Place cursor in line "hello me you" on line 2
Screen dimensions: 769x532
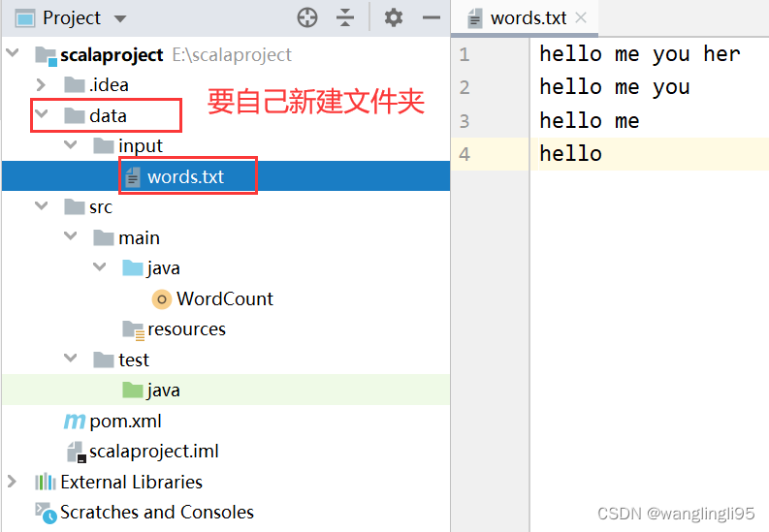(x=615, y=87)
